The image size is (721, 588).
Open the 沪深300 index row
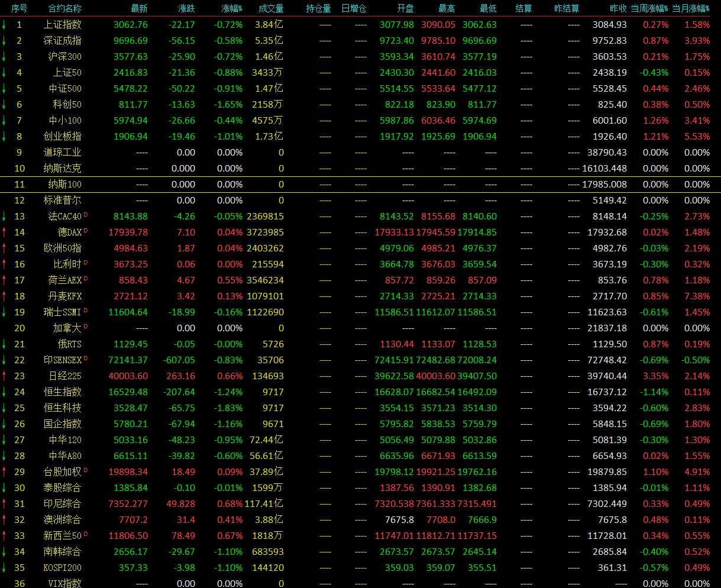[x=64, y=57]
